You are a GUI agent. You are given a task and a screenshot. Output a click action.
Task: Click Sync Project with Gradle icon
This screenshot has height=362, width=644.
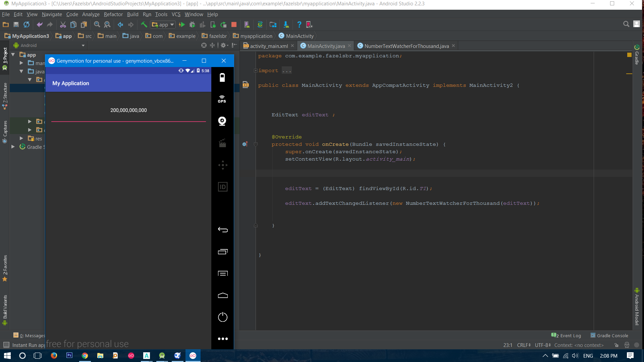coord(260,24)
